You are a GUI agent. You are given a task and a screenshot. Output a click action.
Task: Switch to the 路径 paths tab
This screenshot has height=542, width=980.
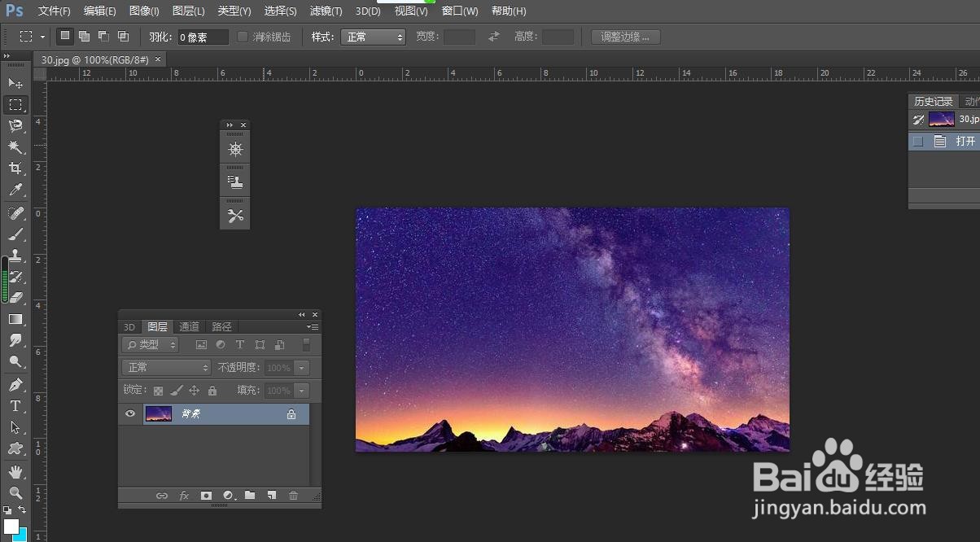click(221, 326)
